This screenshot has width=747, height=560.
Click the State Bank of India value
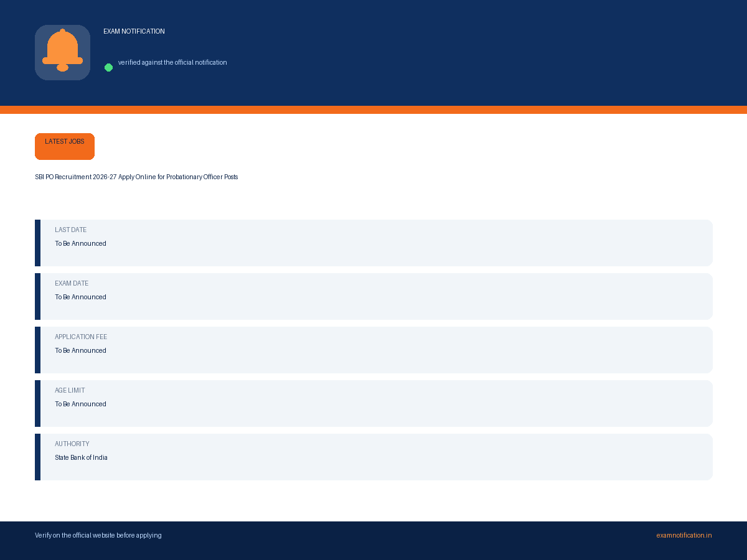click(81, 458)
